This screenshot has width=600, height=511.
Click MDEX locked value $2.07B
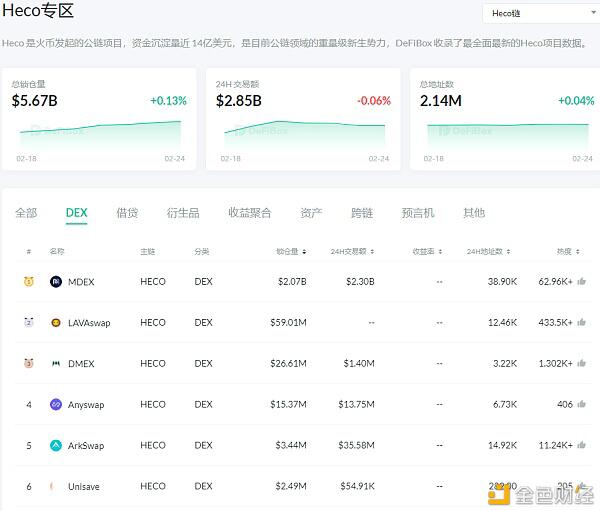[x=292, y=282]
